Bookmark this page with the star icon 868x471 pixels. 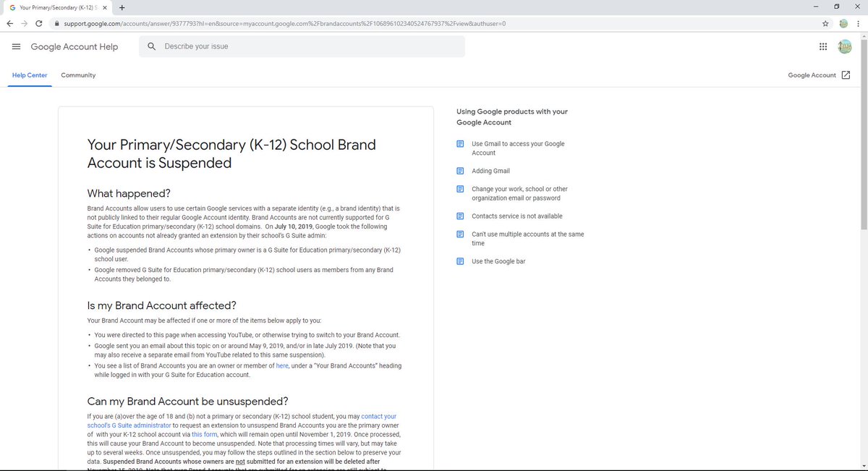[825, 23]
